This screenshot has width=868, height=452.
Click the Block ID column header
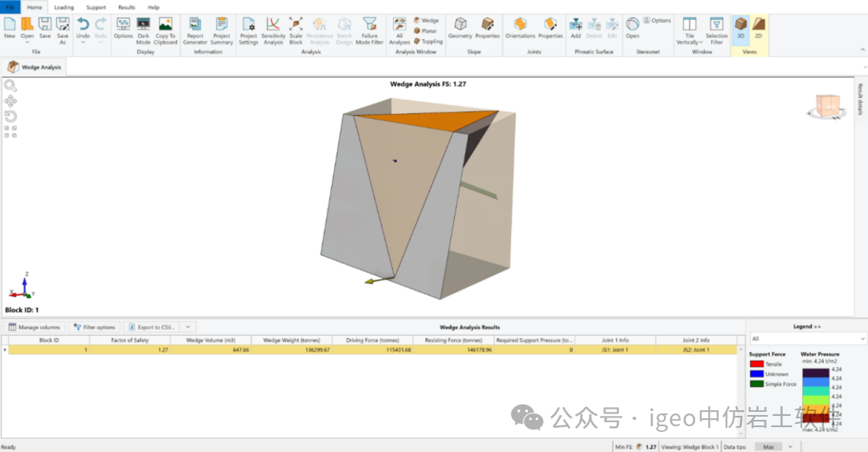click(49, 340)
